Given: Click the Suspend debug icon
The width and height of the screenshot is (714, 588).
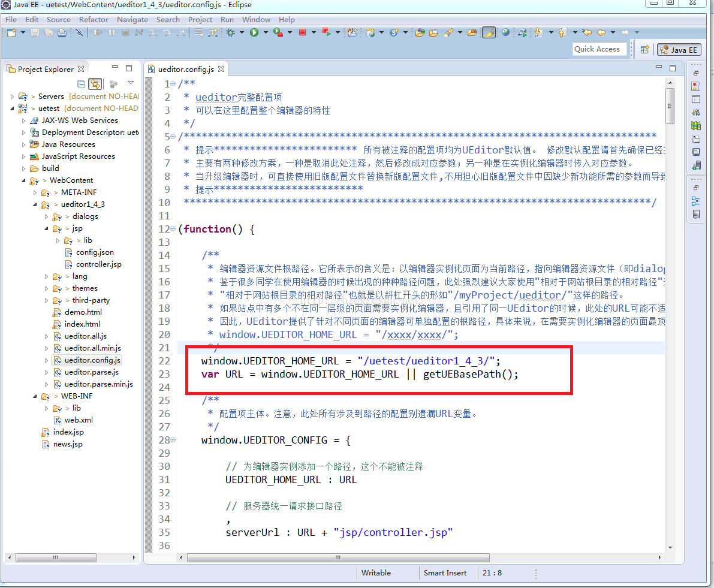Looking at the screenshot, I should click(x=112, y=32).
